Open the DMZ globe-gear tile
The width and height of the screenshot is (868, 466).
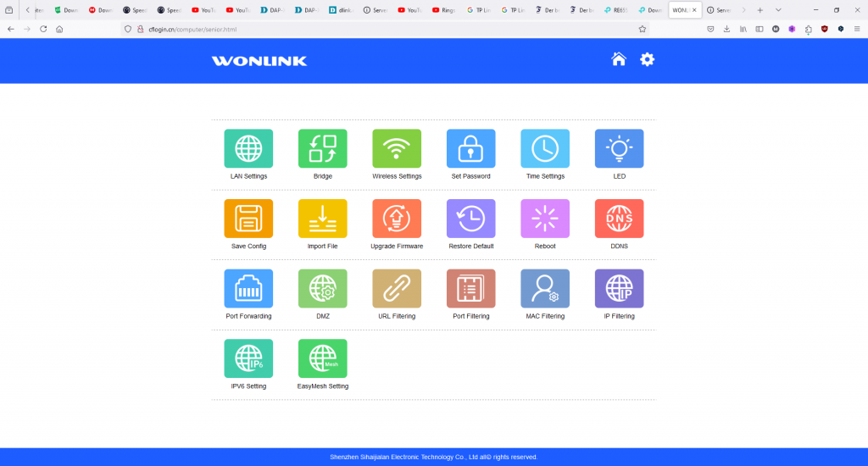coord(323,288)
